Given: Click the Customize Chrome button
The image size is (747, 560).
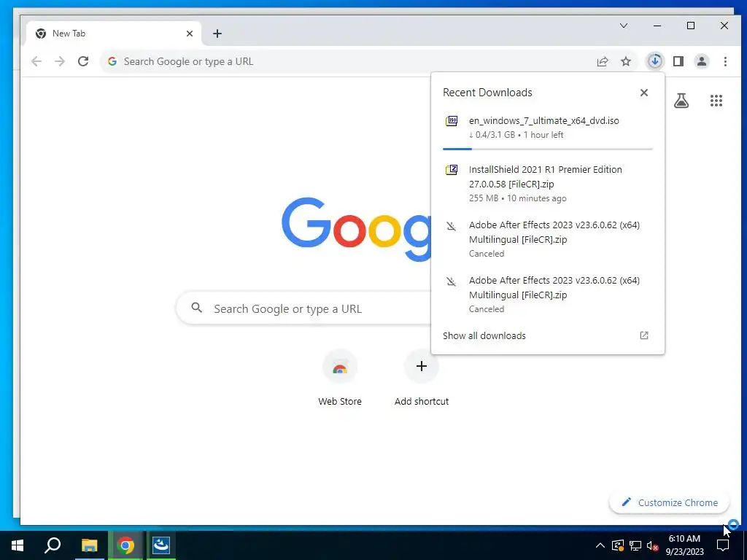Looking at the screenshot, I should [670, 502].
